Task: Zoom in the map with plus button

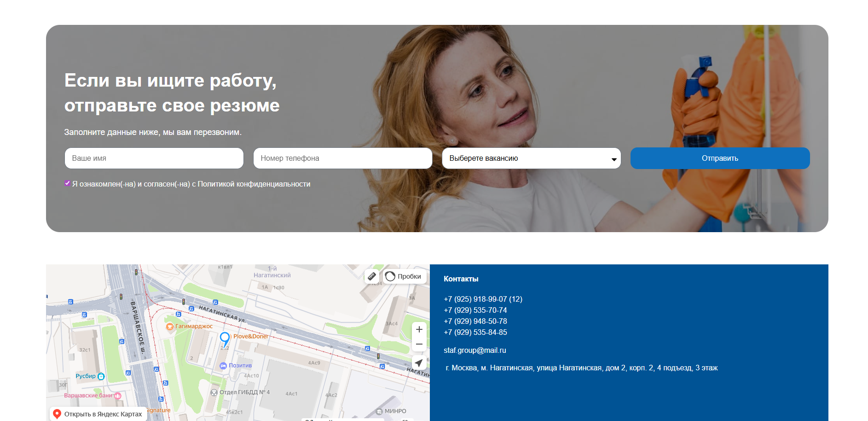Action: tap(419, 329)
